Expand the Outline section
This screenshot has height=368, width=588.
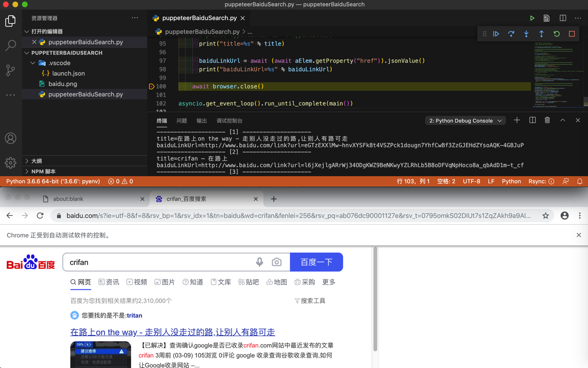pyautogui.click(x=84, y=161)
